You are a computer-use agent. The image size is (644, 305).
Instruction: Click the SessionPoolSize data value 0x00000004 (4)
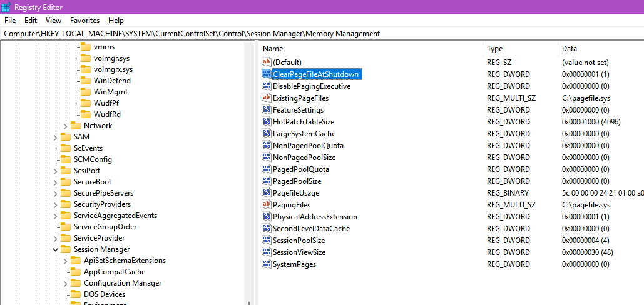(x=585, y=240)
